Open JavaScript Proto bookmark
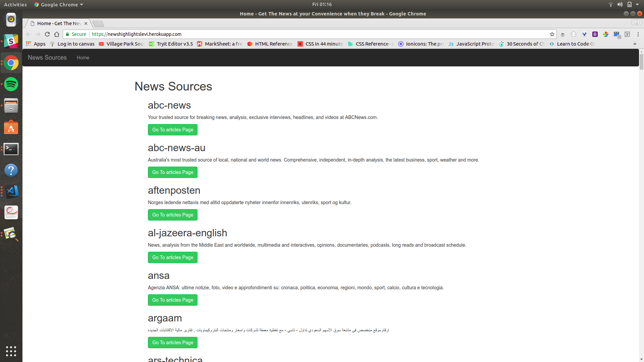 tap(471, 44)
